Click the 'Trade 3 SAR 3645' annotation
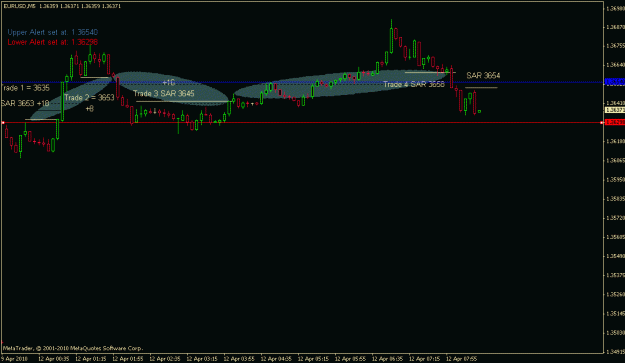Viewport: 625px width, 363px height. 164,94
